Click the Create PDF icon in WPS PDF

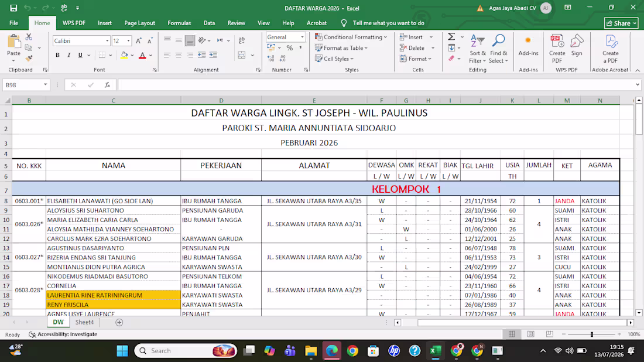coord(557,49)
